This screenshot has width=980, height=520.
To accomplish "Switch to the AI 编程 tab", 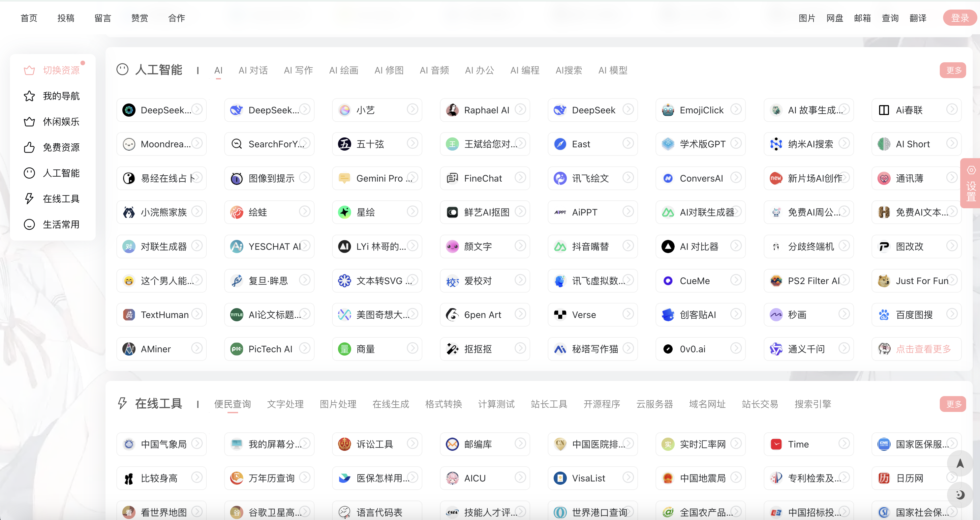I will click(525, 70).
